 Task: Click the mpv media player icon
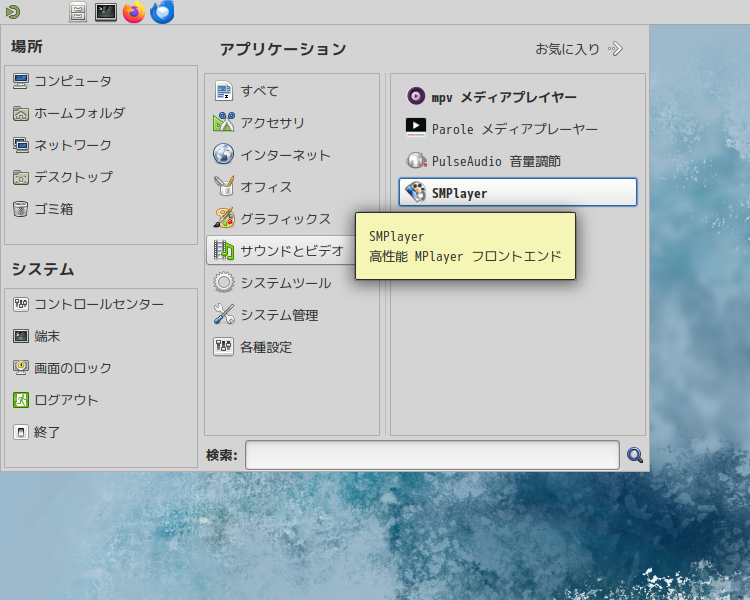point(416,96)
